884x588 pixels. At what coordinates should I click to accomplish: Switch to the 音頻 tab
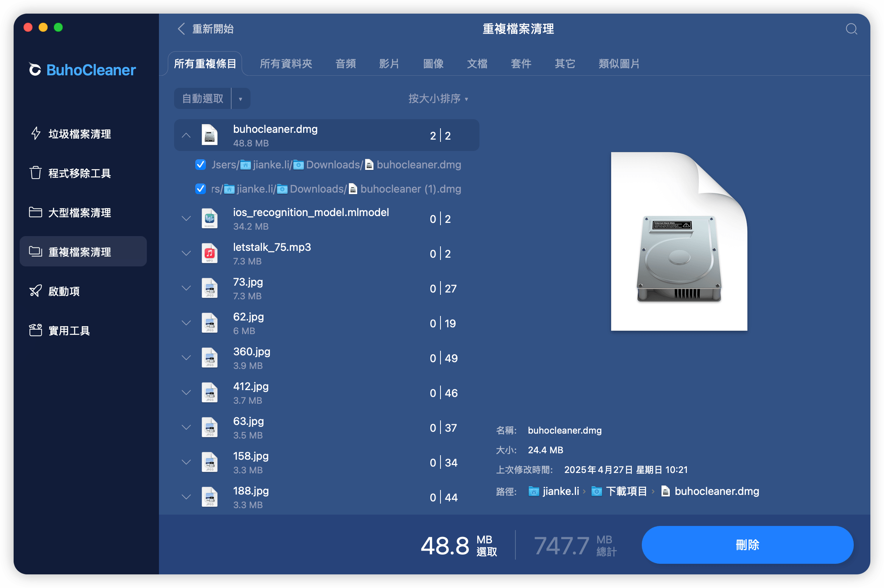(x=346, y=64)
